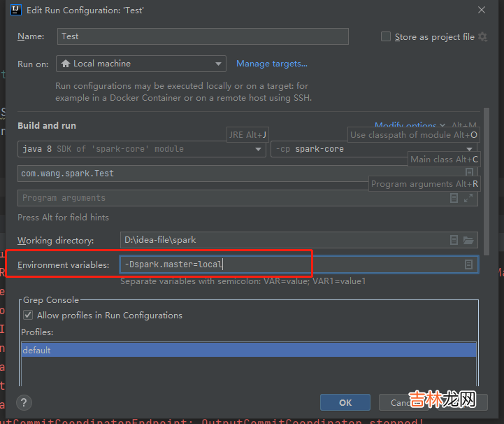Open the Program arguments insert-macro icon
The width and height of the screenshot is (504, 424).
pos(454,198)
